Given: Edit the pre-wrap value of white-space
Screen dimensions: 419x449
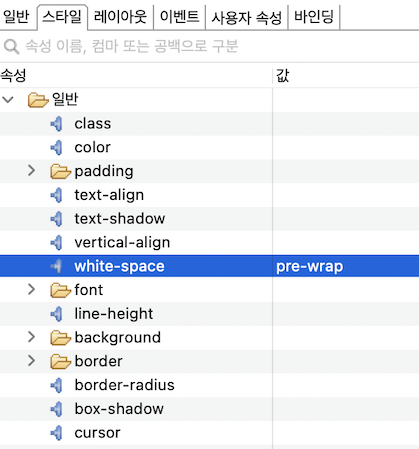Looking at the screenshot, I should tap(346, 266).
